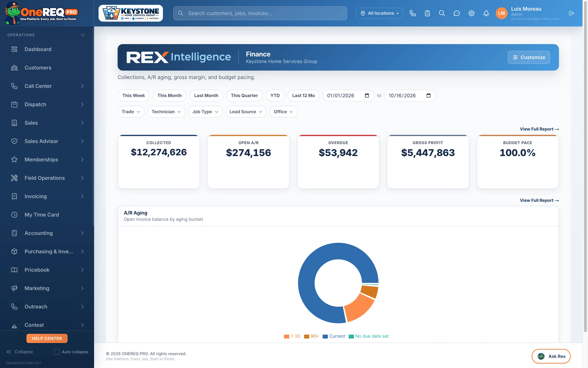
Task: Click the Invoicing document icon
Action: click(x=14, y=196)
